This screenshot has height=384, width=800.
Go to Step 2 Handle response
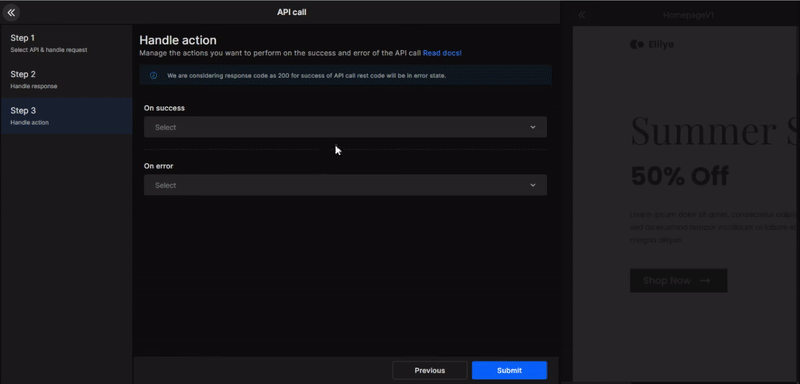coord(66,80)
